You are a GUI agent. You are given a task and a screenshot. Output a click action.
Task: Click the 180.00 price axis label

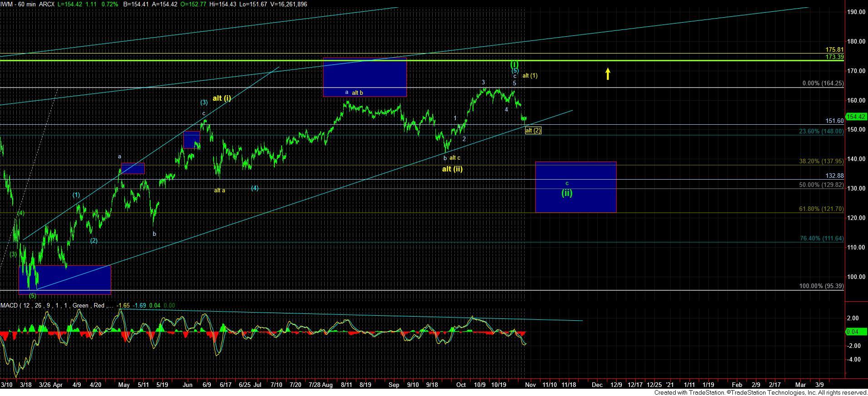(855, 42)
